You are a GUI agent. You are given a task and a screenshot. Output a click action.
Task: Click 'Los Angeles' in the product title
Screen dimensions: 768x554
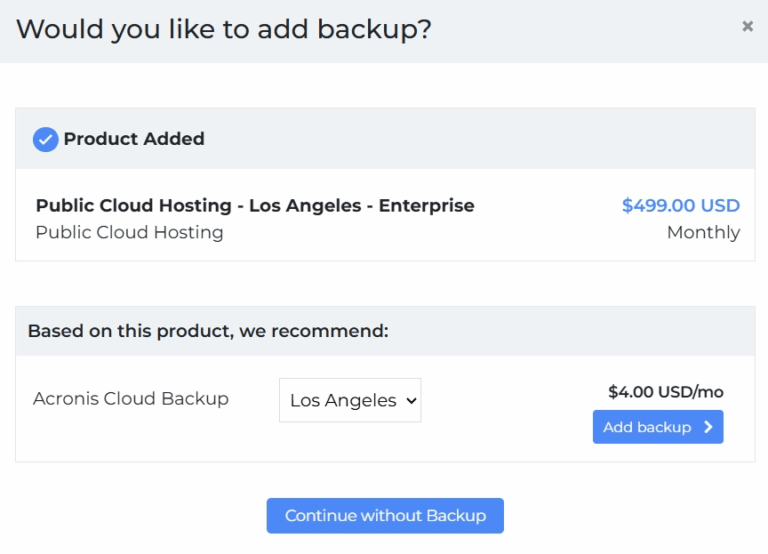pos(305,206)
